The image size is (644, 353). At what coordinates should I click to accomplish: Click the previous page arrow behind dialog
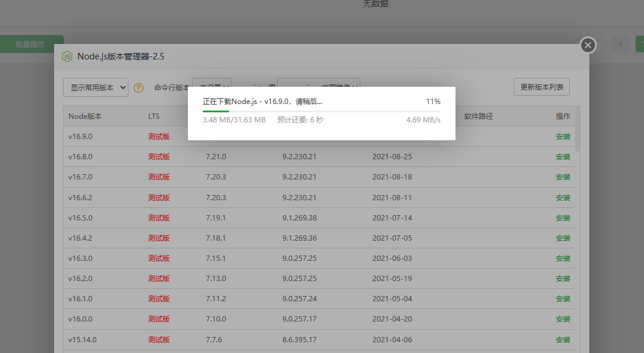pyautogui.click(x=620, y=44)
